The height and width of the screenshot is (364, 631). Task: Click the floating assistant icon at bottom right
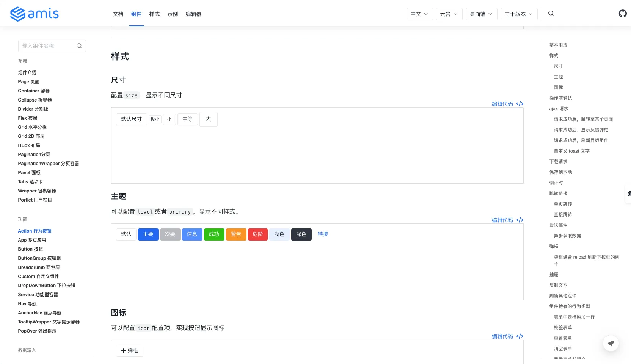[x=611, y=343]
